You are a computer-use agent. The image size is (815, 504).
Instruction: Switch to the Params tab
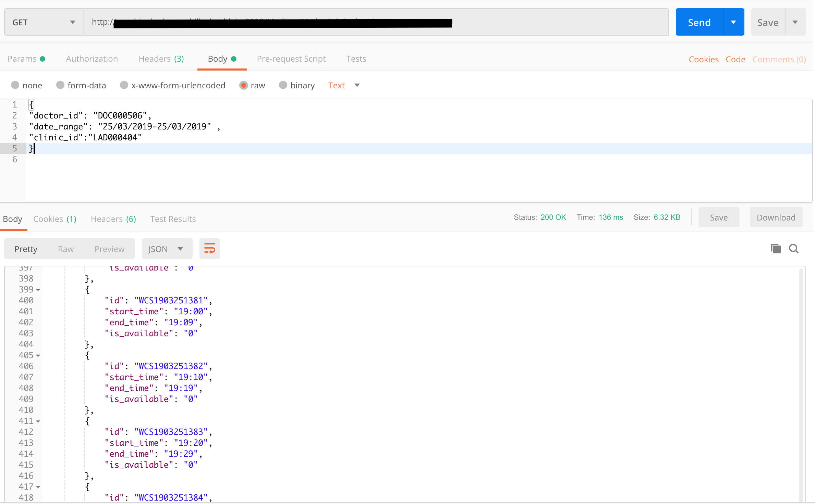click(26, 59)
